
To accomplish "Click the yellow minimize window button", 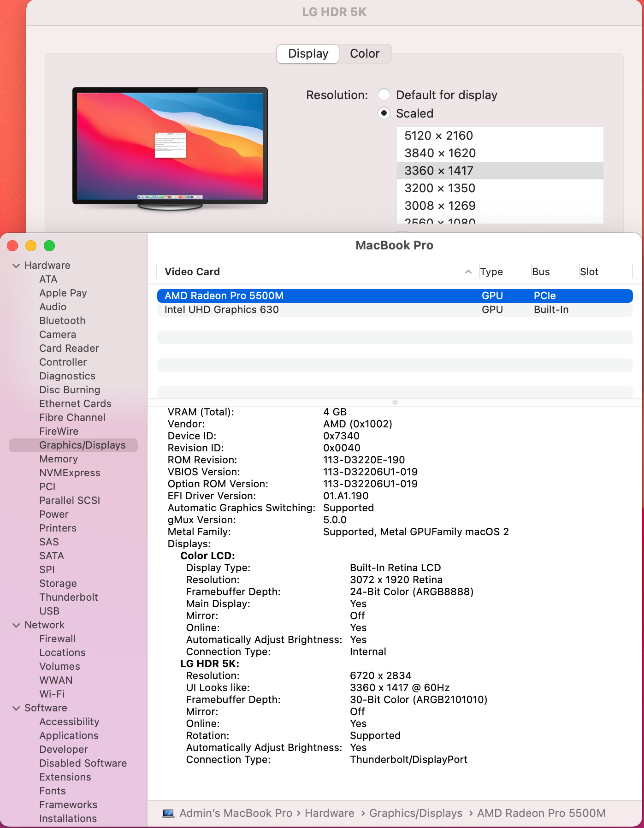I will coord(31,246).
